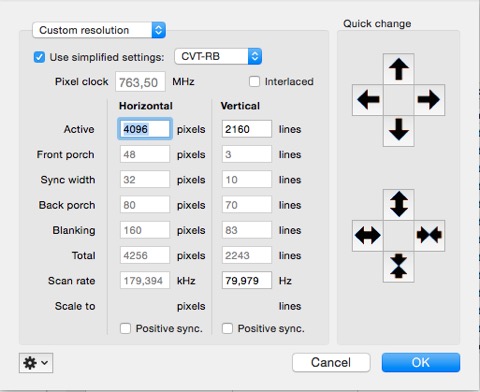The width and height of the screenshot is (480, 392).
Task: Click the Pixel clock field 763,50
Action: 140,82
